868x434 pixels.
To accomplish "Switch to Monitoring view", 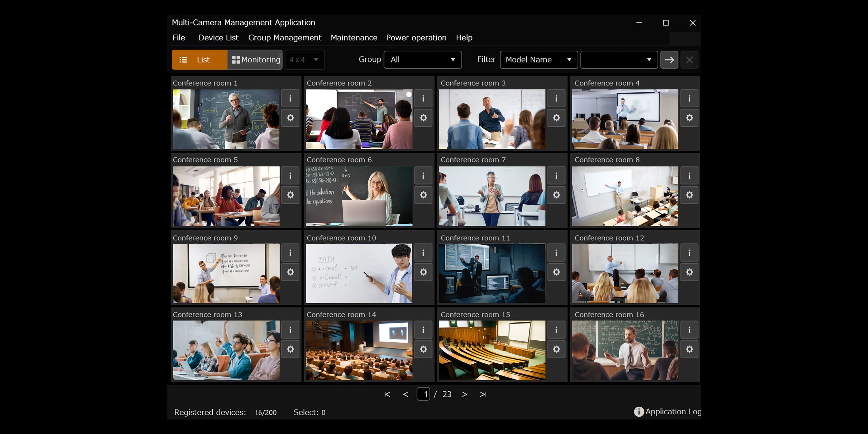I will coord(255,60).
